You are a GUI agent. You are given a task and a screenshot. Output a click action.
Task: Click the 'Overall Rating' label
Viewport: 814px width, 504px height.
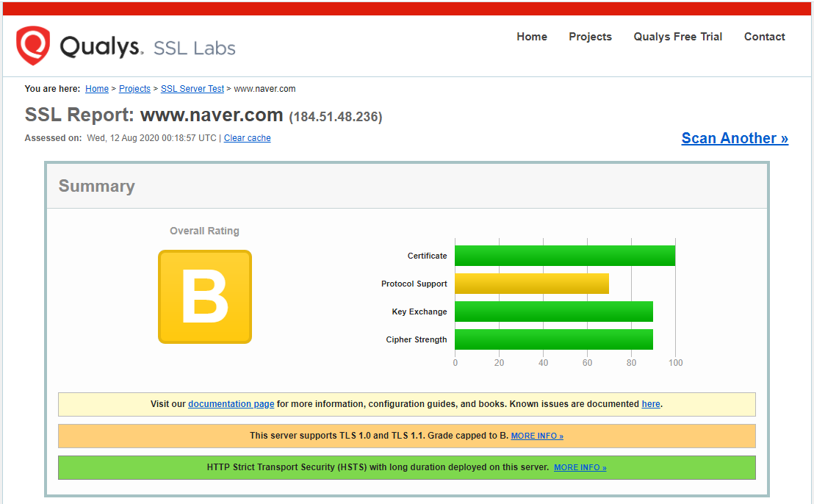[204, 231]
